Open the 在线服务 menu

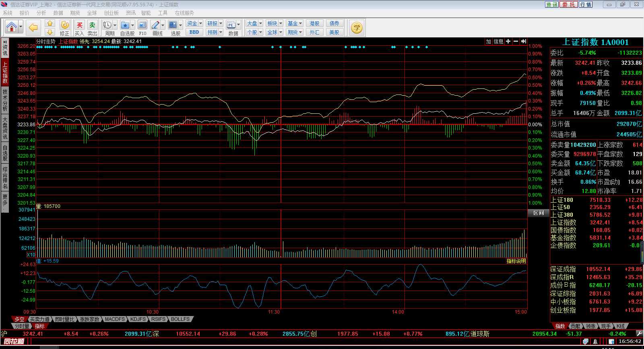click(184, 13)
